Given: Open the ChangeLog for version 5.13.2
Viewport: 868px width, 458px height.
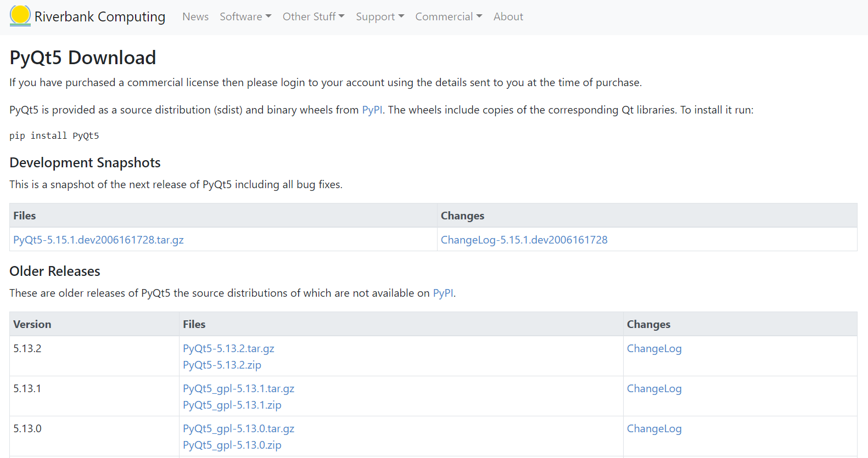Looking at the screenshot, I should 654,348.
